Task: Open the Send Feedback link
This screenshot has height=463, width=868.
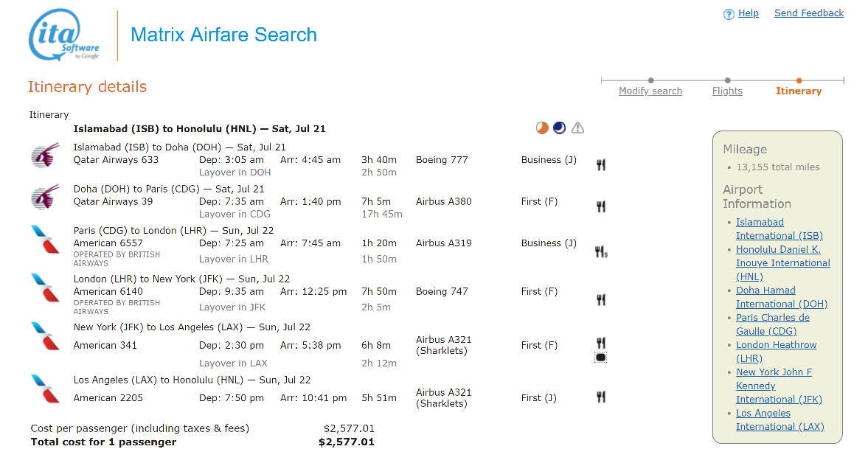Action: pos(809,13)
